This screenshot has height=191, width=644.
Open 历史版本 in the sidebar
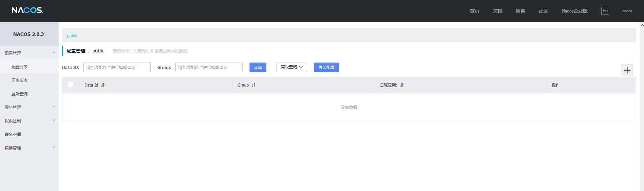click(x=20, y=80)
